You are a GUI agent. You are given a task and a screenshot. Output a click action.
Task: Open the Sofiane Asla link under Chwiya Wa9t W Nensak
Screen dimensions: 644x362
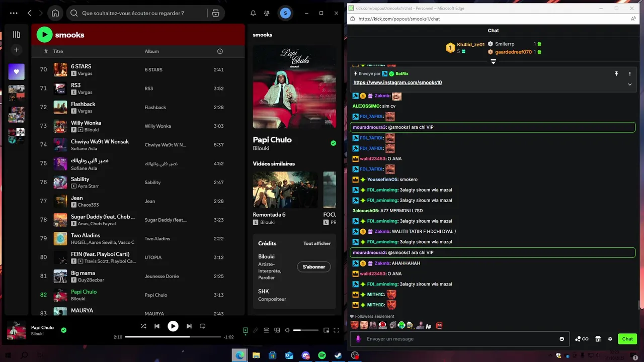point(84,149)
